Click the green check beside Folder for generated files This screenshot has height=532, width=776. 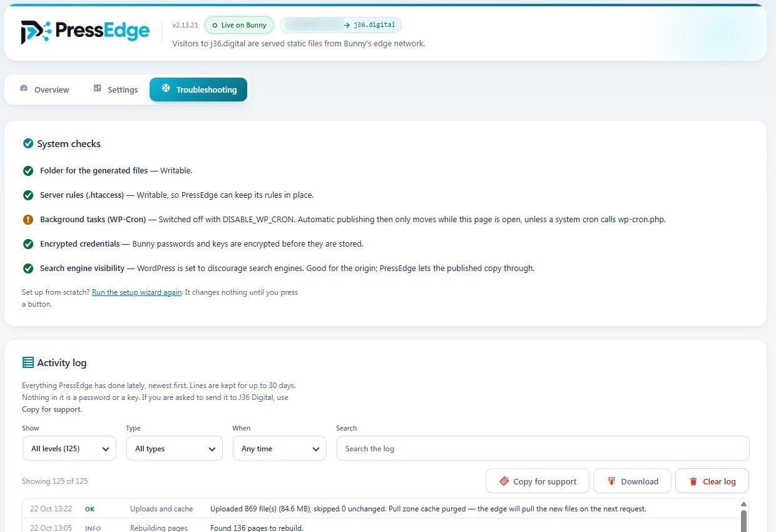28,170
